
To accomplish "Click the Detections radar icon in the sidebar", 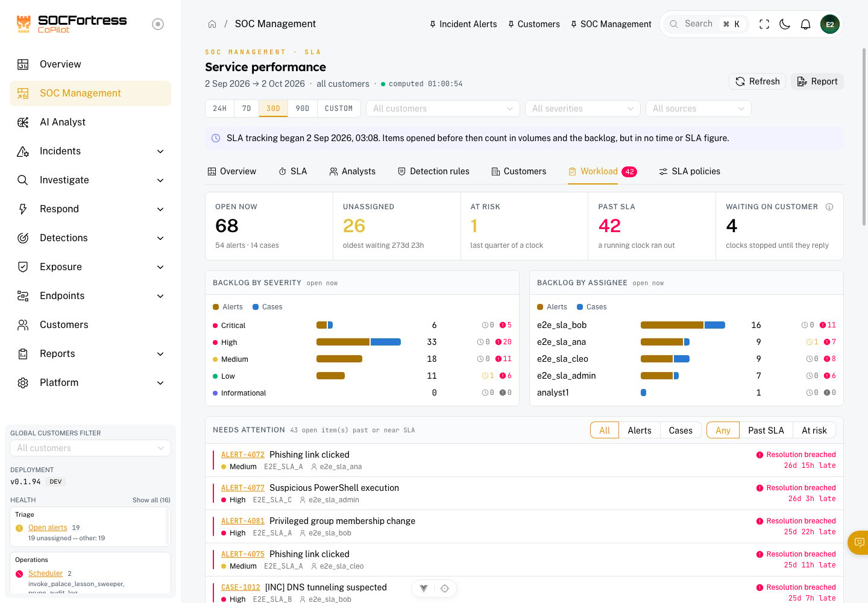I will (23, 238).
